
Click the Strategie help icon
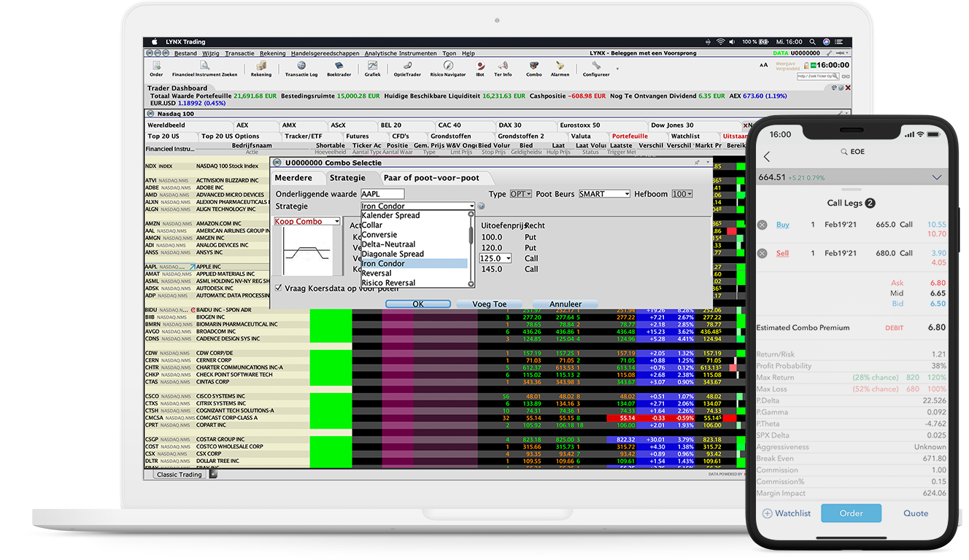482,206
